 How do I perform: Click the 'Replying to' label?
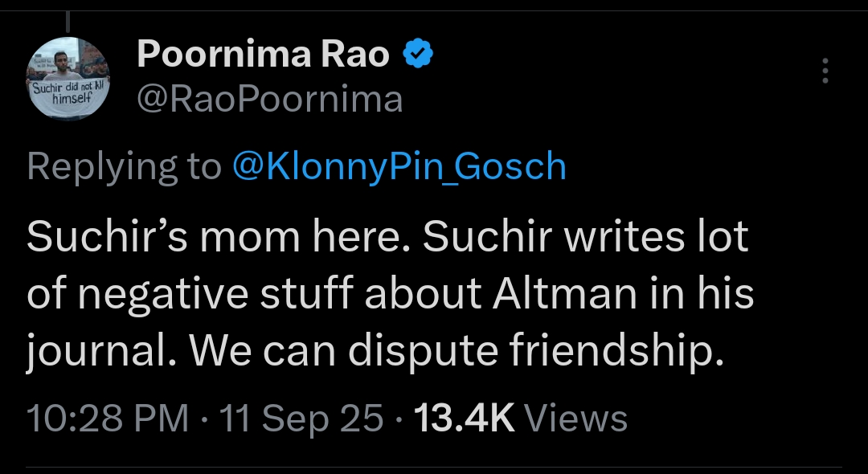point(124,166)
